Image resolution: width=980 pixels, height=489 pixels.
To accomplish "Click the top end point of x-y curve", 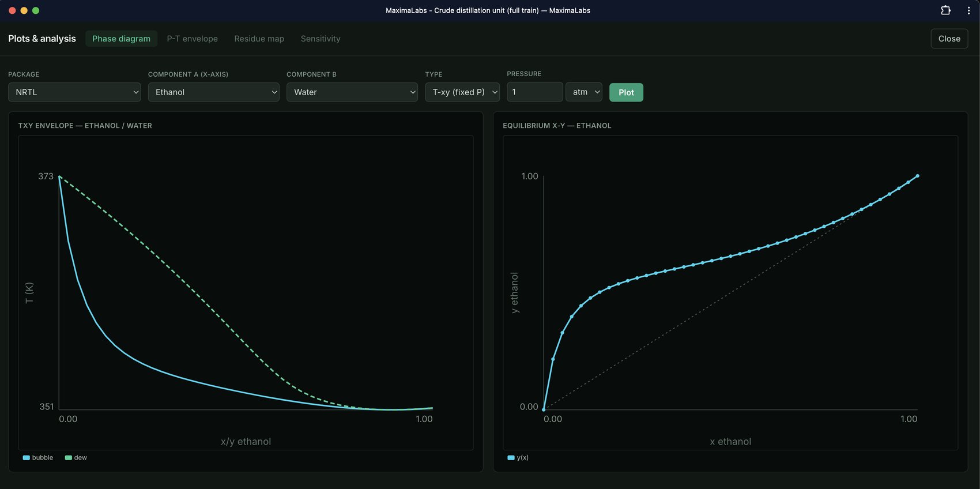I will pos(917,176).
